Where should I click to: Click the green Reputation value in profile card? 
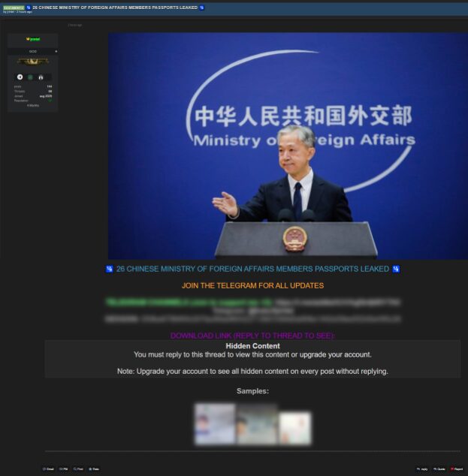pos(50,101)
